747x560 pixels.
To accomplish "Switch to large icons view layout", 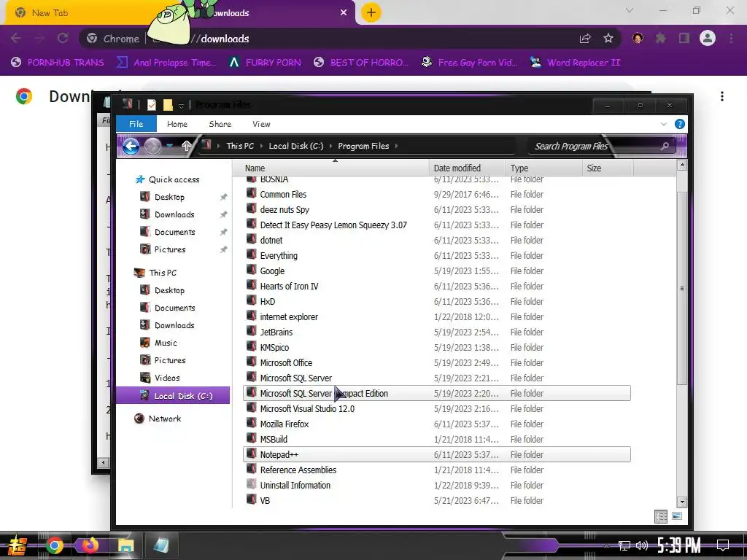I will [676, 516].
